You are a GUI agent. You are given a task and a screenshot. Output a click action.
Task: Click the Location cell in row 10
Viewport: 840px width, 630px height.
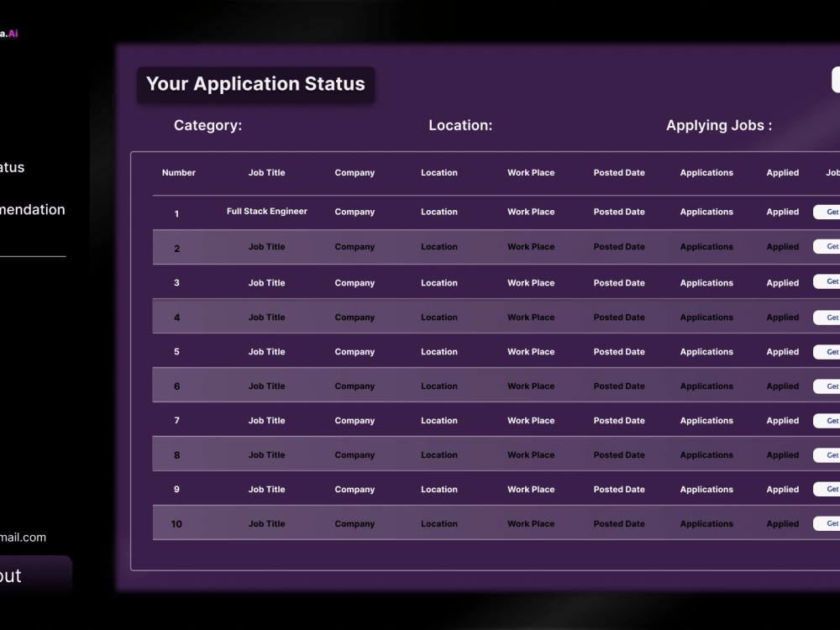[439, 523]
